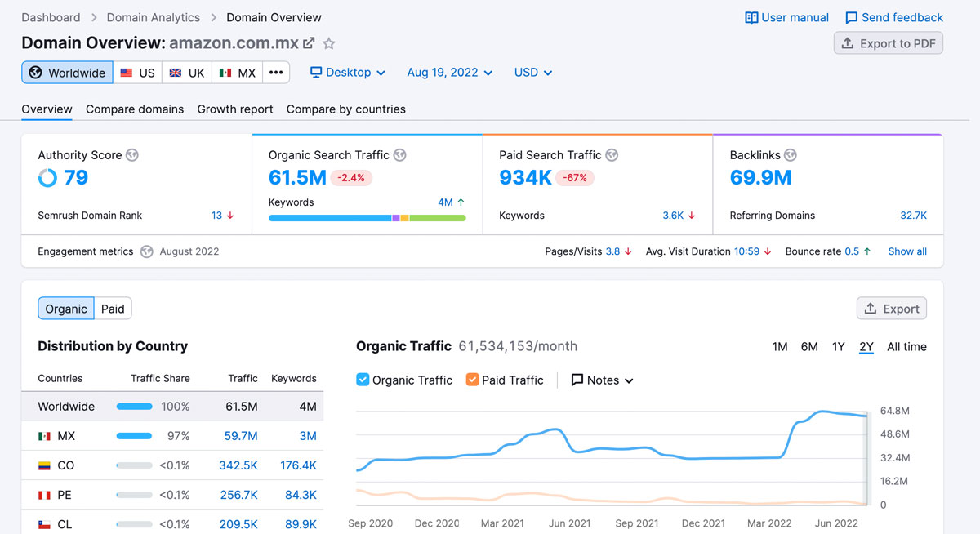The width and height of the screenshot is (980, 534).
Task: Open PE keywords 84.3K
Action: 301,495
